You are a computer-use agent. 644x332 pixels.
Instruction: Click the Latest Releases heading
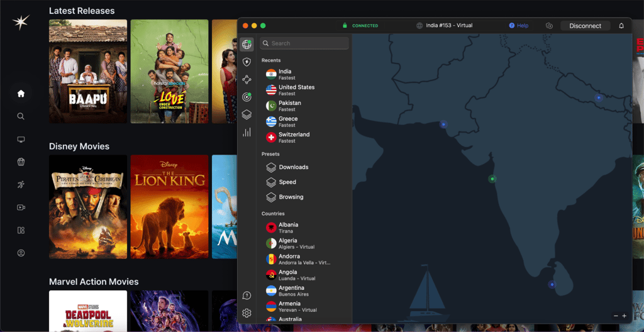pos(82,11)
